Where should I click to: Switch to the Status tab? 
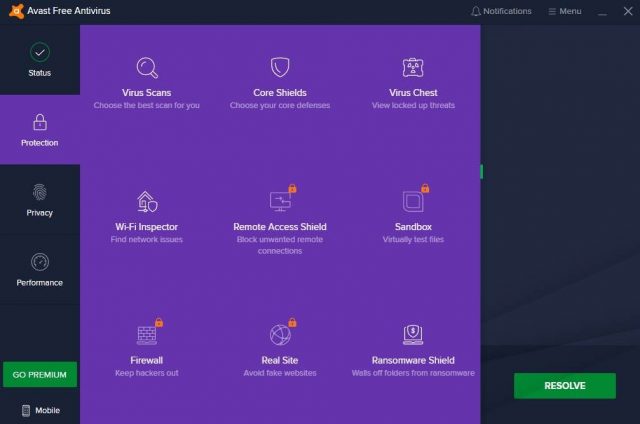click(x=40, y=59)
